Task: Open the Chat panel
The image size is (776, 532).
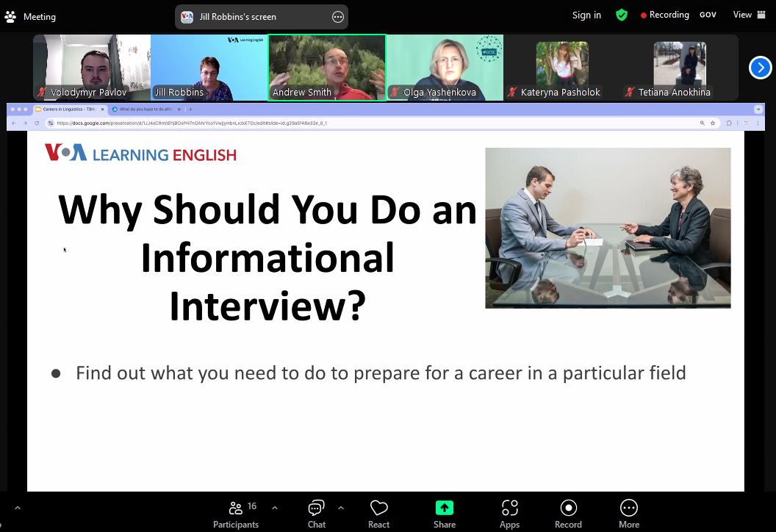Action: [316, 514]
